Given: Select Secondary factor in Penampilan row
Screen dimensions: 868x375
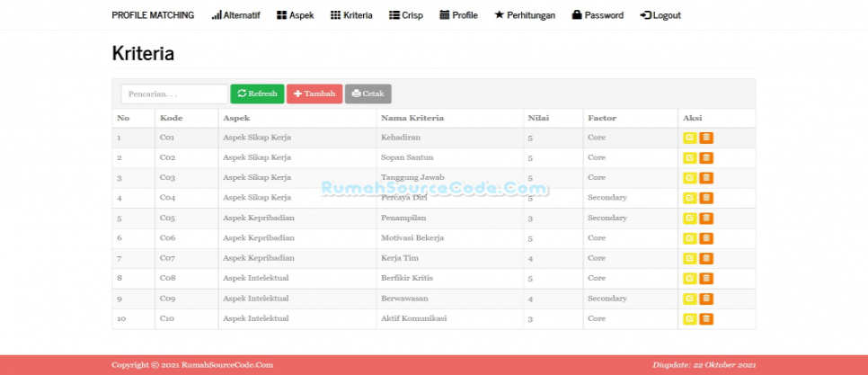Looking at the screenshot, I should (x=607, y=219).
